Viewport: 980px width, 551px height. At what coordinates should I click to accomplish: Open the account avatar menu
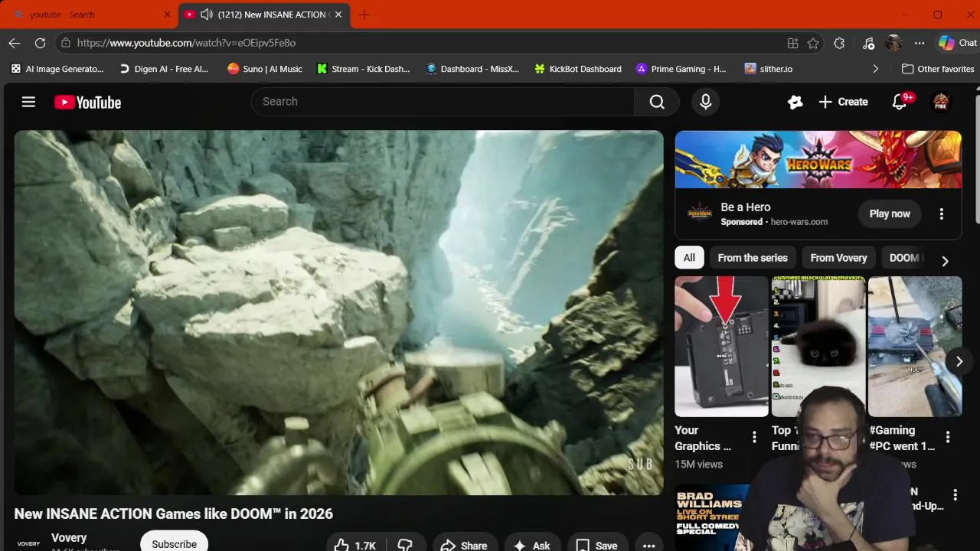tap(941, 102)
